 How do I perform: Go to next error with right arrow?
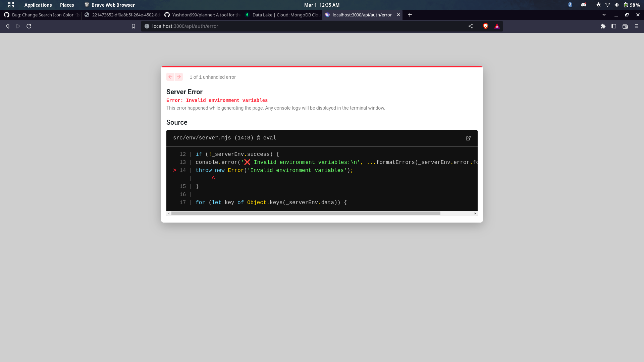click(x=179, y=77)
